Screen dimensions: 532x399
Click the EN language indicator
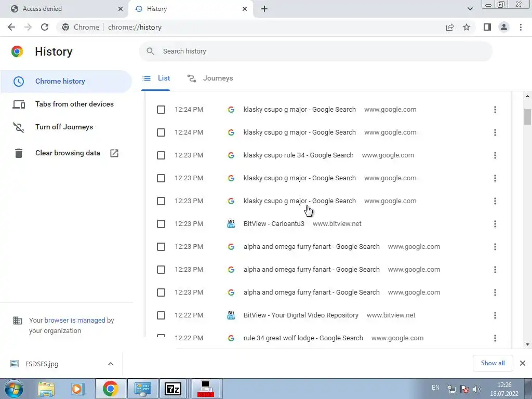pyautogui.click(x=436, y=388)
